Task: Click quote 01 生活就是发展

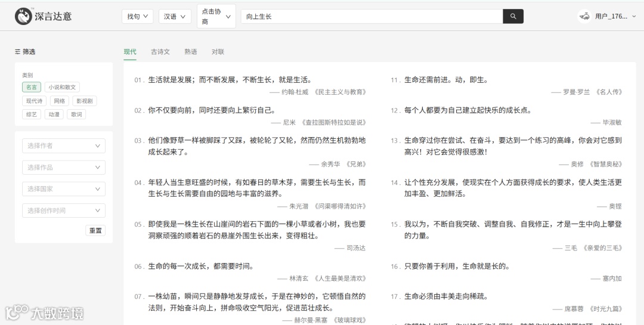Action: [x=230, y=80]
